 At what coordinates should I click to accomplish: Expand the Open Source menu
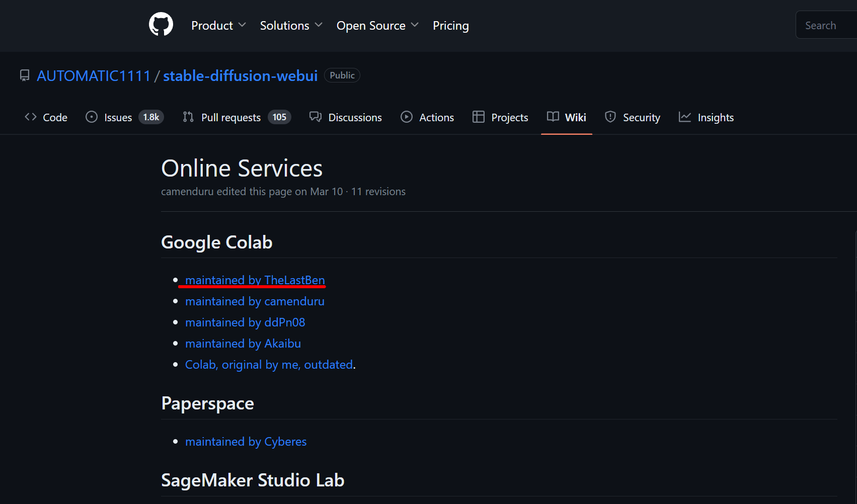click(x=377, y=25)
